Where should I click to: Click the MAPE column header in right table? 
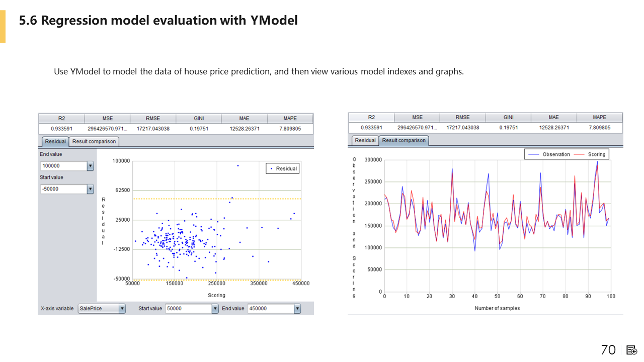point(599,117)
